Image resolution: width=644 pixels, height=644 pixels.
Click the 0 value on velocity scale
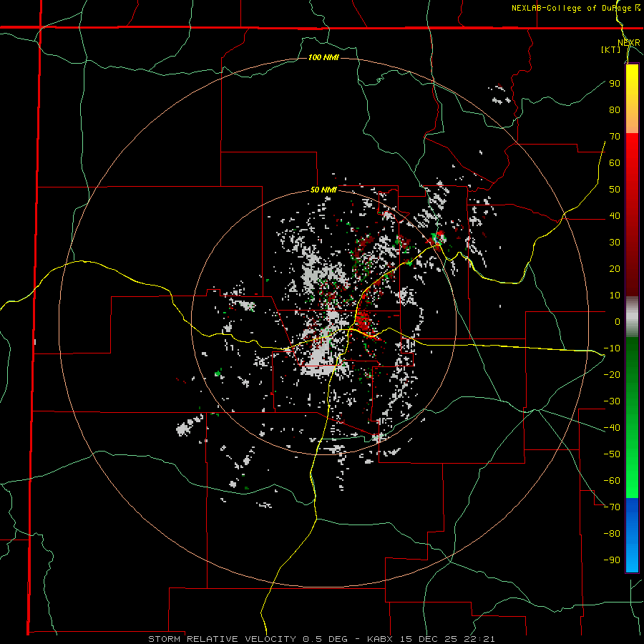pyautogui.click(x=618, y=321)
